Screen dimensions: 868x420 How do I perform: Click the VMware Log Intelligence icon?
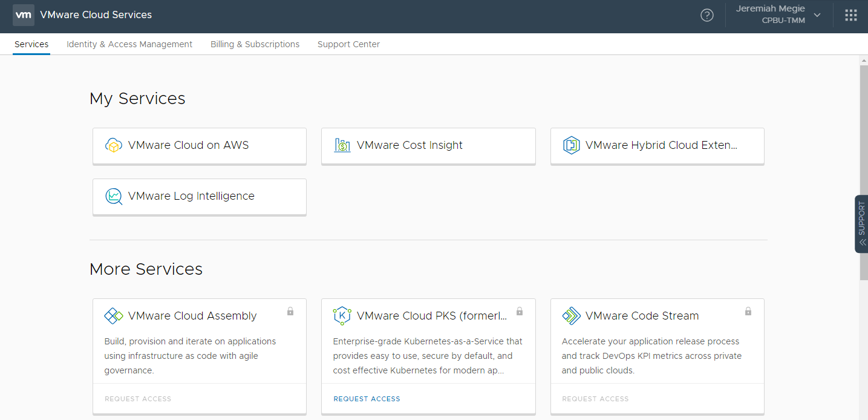(x=114, y=196)
